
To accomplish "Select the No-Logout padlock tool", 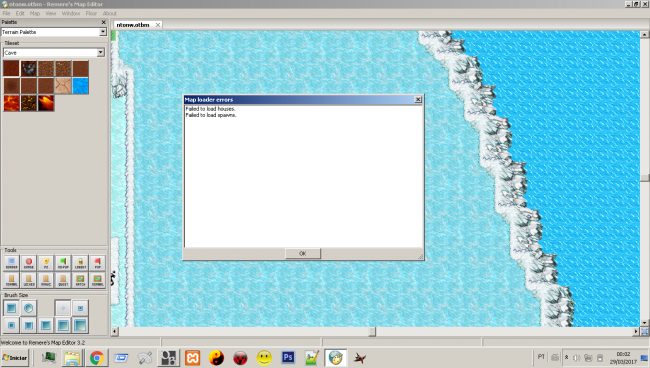I will [80, 263].
